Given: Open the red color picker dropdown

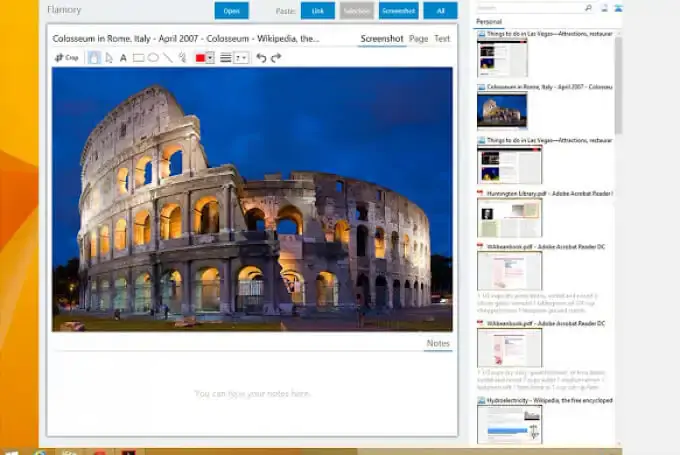Looking at the screenshot, I should [210, 58].
